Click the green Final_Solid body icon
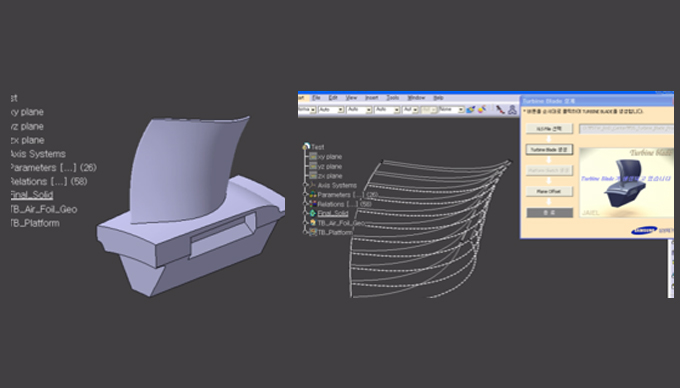The image size is (680, 388). click(313, 213)
